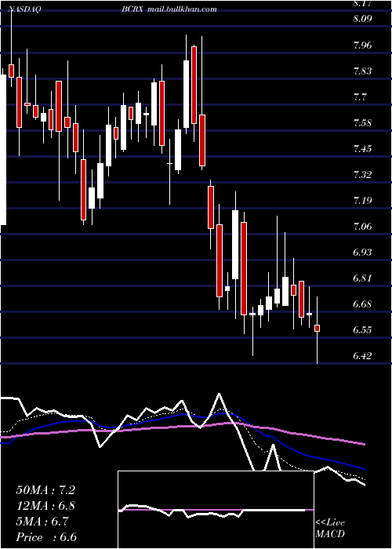Click the MACD inset chart panel
This screenshot has width=392, height=549.
pyautogui.click(x=216, y=510)
